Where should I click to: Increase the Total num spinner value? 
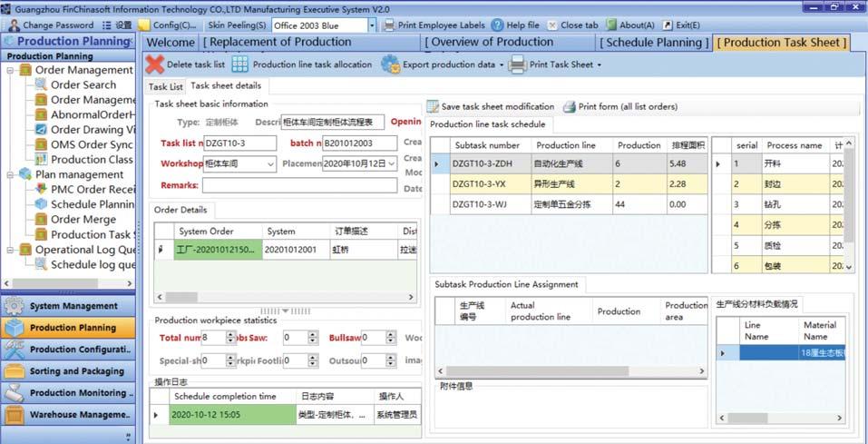pos(231,334)
